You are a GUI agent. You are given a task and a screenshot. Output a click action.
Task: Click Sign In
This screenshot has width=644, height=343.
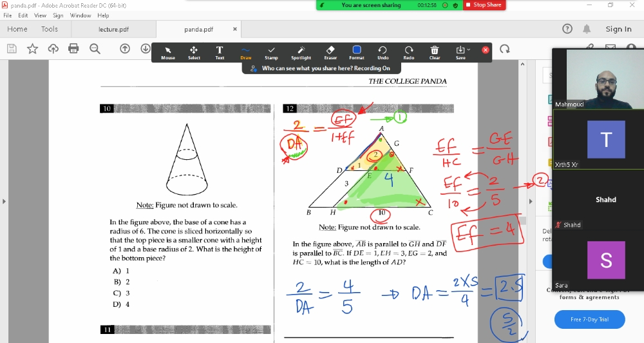[618, 29]
